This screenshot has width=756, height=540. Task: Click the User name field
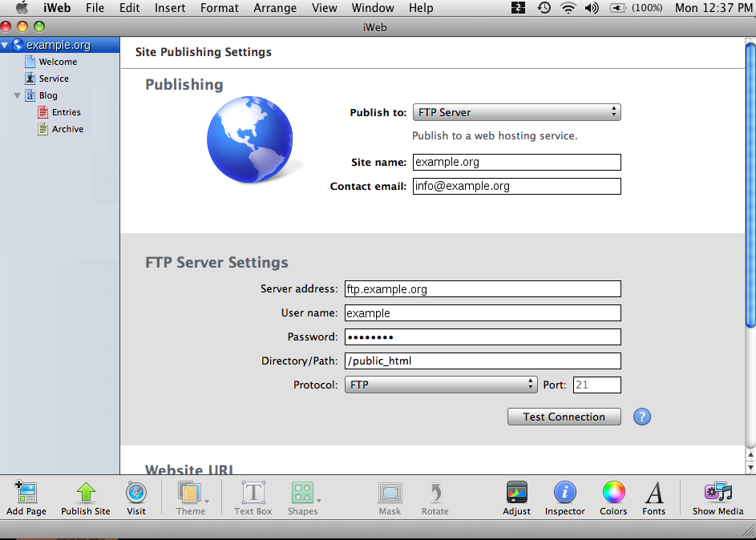tap(483, 313)
